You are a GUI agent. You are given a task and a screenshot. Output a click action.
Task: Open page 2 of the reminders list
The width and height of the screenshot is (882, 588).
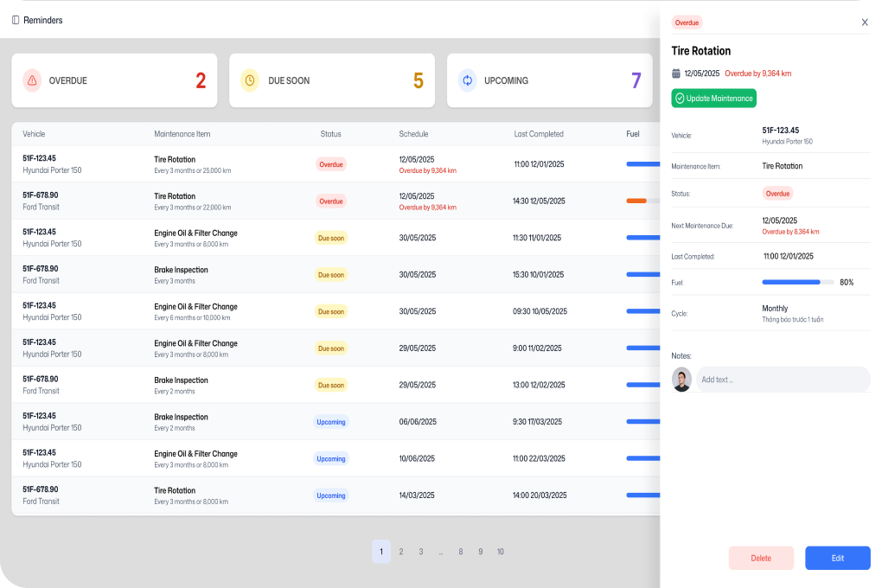coord(401,551)
